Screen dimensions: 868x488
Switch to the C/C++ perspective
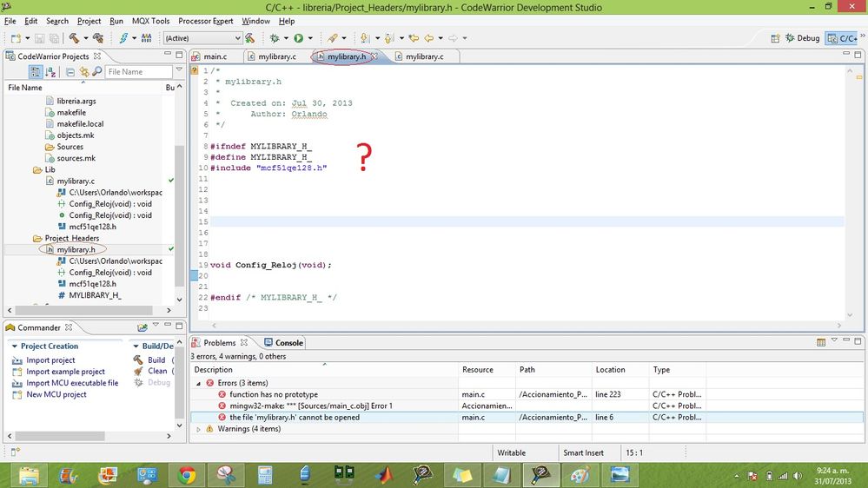[x=843, y=38]
